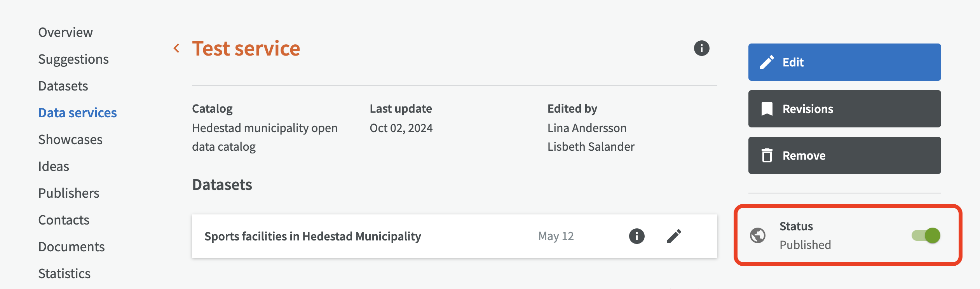This screenshot has height=289, width=980.
Task: Navigate to Showcases
Action: (x=70, y=139)
